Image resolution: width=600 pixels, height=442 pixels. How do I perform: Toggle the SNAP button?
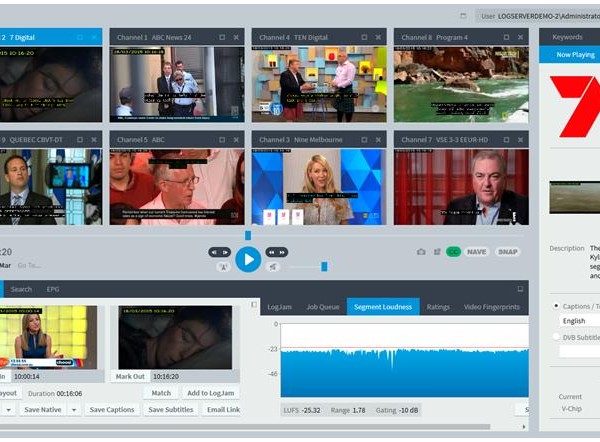508,252
